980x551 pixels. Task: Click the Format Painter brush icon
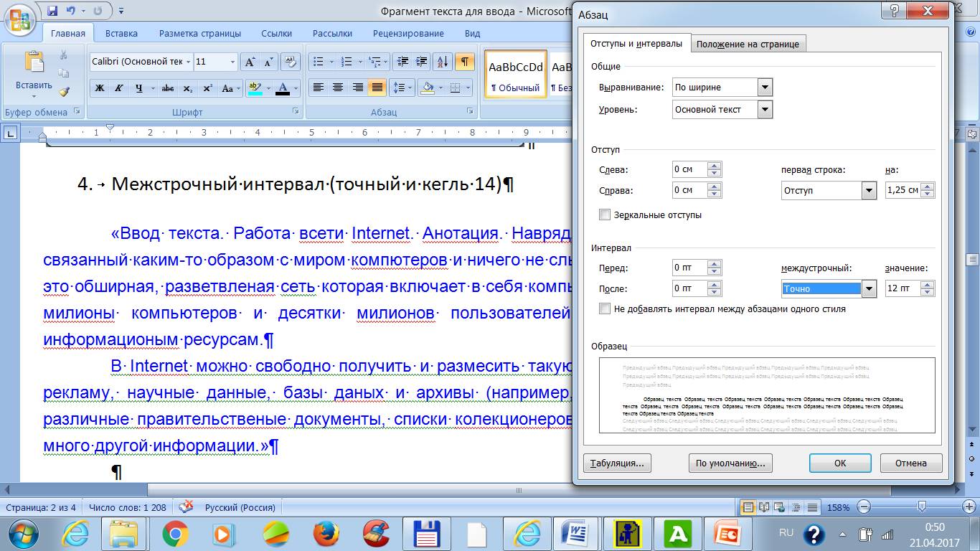63,92
